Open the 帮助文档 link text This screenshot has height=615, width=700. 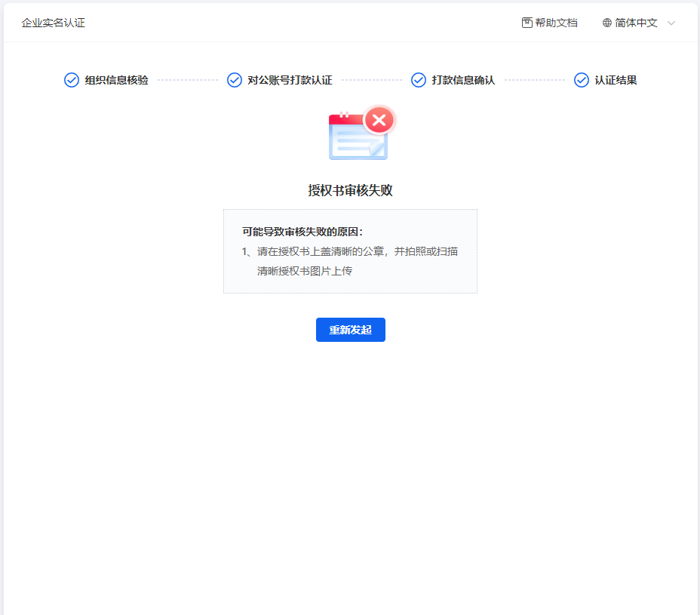tap(556, 23)
